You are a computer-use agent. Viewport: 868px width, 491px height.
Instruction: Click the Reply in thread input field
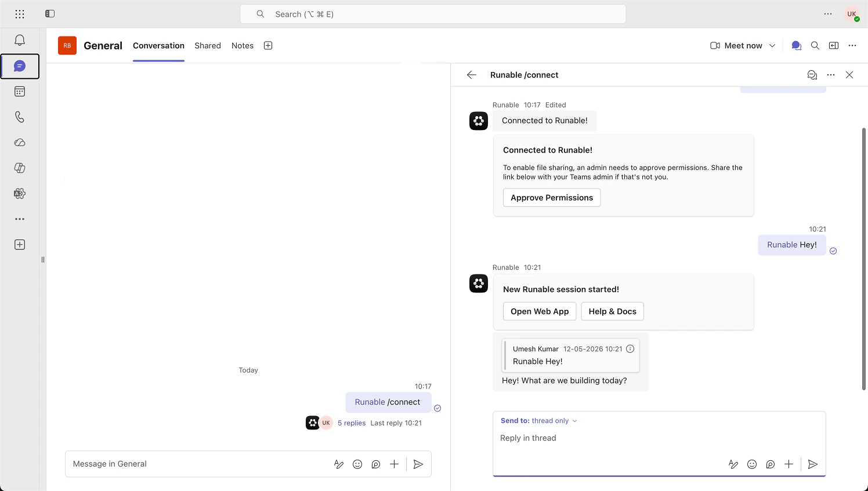659,438
